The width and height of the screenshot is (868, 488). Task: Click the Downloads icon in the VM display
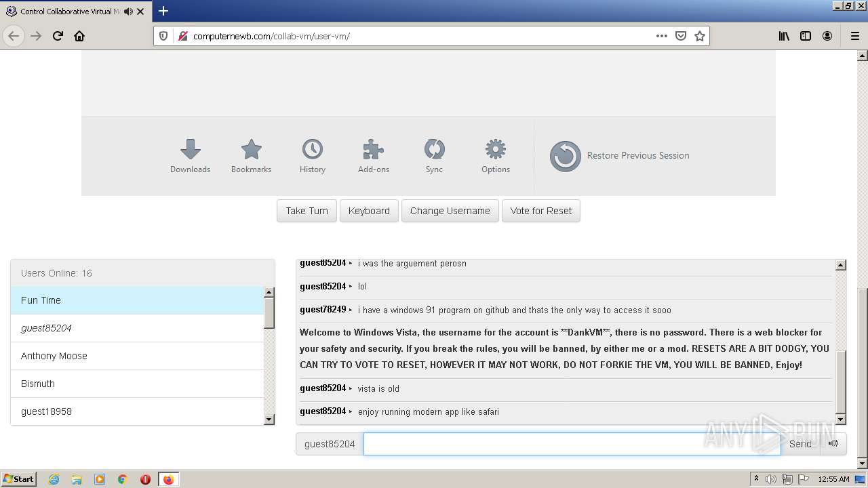[x=190, y=156]
